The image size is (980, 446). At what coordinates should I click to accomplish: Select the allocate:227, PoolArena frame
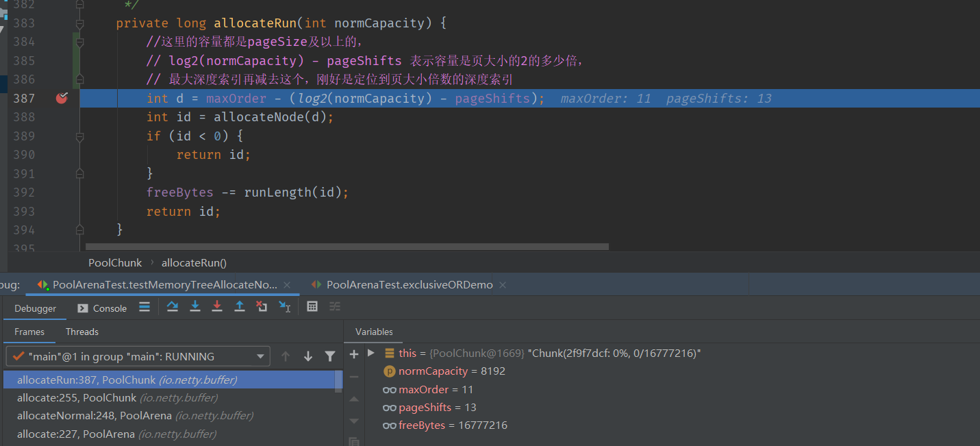[168, 434]
